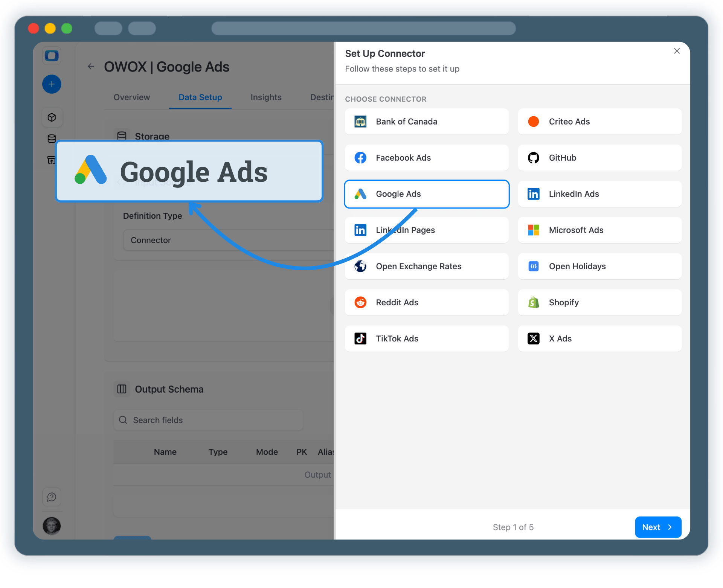Screen dimensions: 723x588
Task: Open the LinkedIn Pages option
Action: coord(427,230)
